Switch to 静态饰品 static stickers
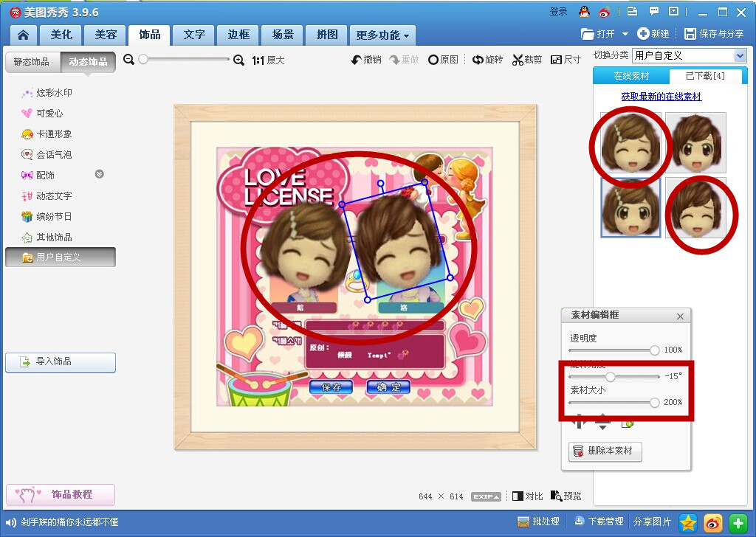 pyautogui.click(x=32, y=62)
